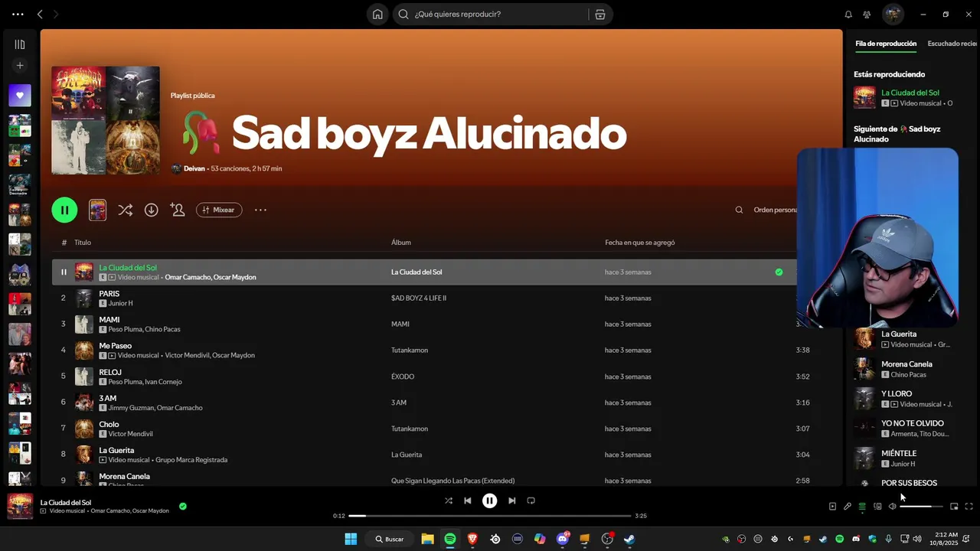The width and height of the screenshot is (980, 551).
Task: Open Discord from the taskbar
Action: click(x=563, y=539)
